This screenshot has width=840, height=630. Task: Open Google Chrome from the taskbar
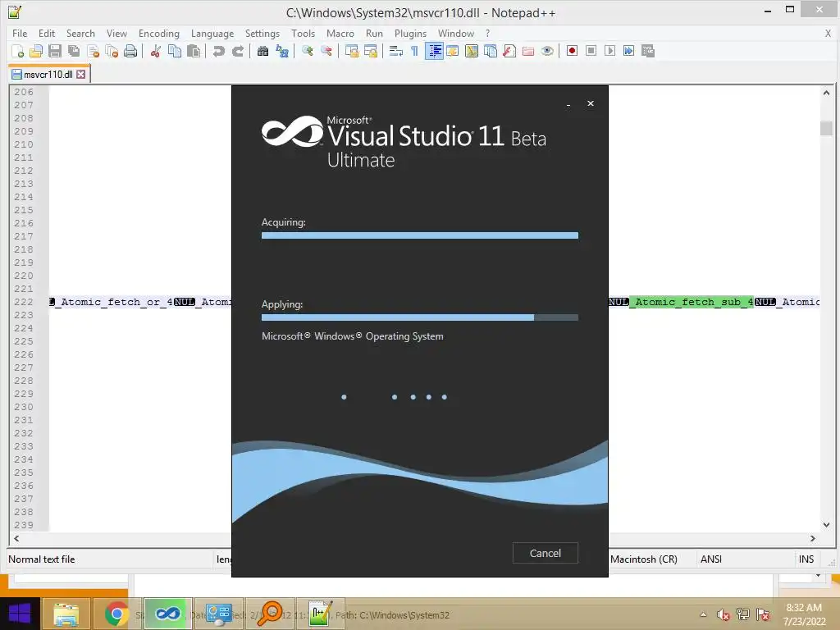(x=116, y=614)
